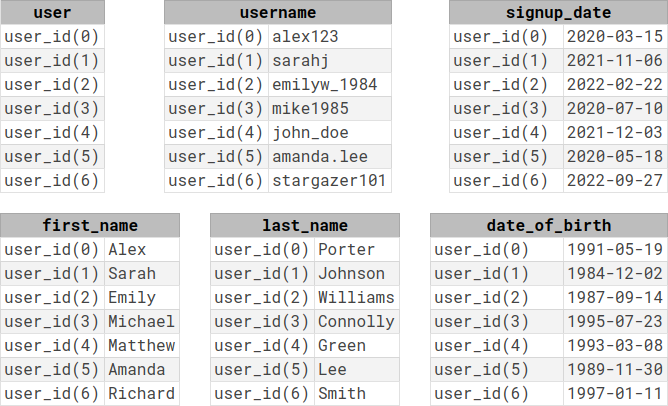Click the signup date 2021-11-06
This screenshot has height=406, width=668.
click(615, 60)
